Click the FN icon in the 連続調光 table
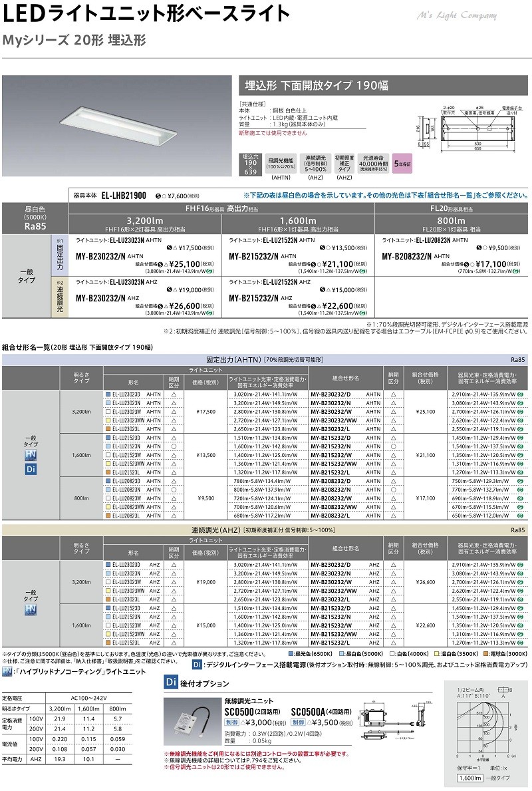Viewport: 532px width, 791px height. (30, 609)
